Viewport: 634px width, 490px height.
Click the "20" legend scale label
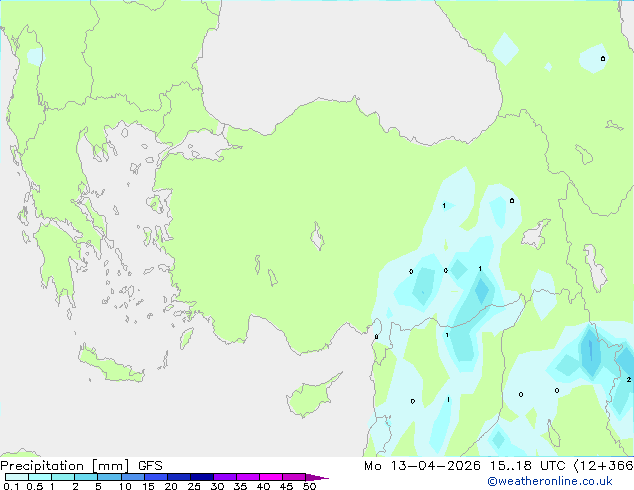point(171,486)
